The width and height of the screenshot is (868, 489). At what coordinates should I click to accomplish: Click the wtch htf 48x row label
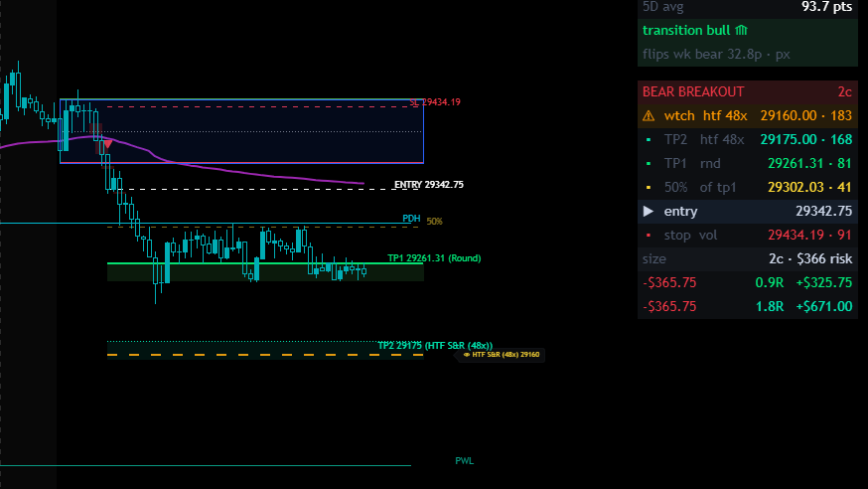(x=705, y=115)
